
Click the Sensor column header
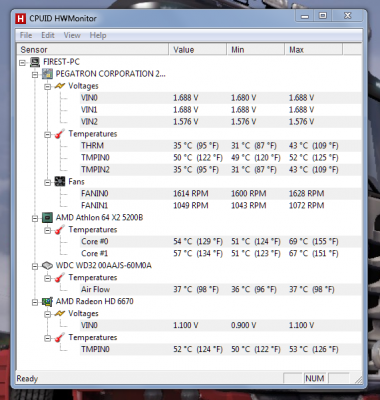click(93, 50)
